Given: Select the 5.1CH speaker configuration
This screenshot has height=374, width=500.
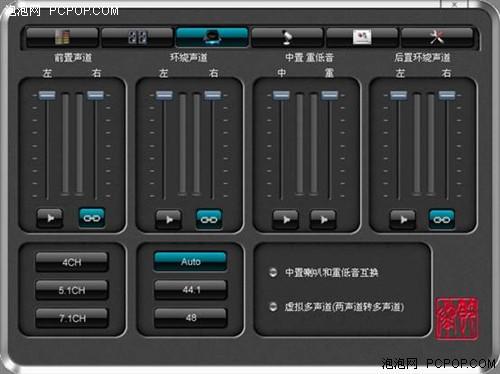Looking at the screenshot, I should [72, 290].
